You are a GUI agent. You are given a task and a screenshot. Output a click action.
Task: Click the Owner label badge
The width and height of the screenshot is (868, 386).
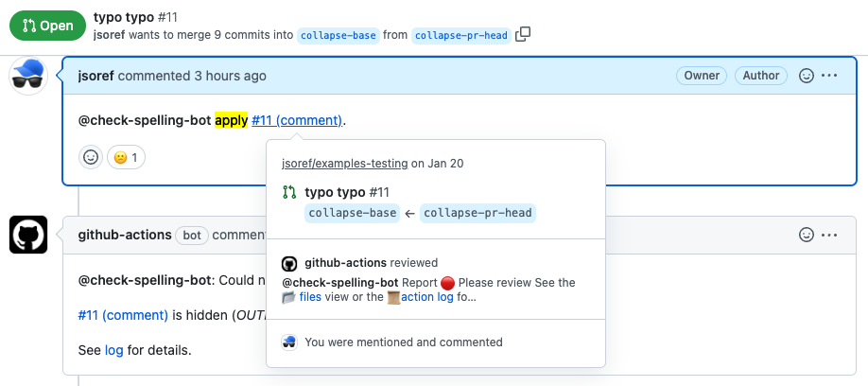[702, 76]
